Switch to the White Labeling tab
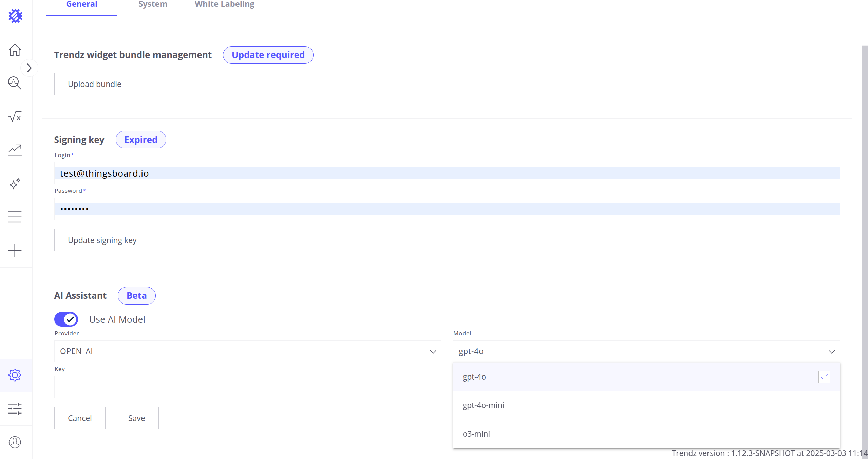The image size is (868, 459). (x=225, y=5)
